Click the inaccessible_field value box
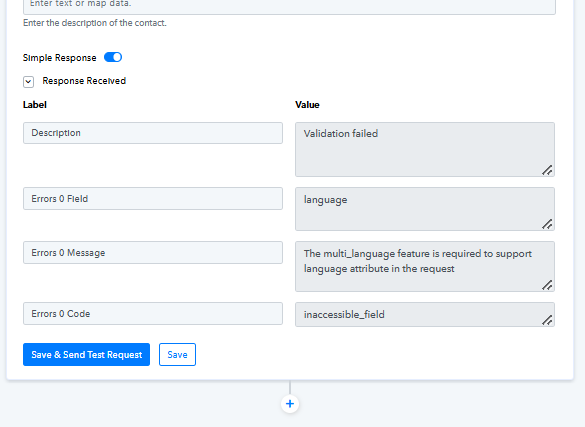The height and width of the screenshot is (427, 585). pos(425,315)
